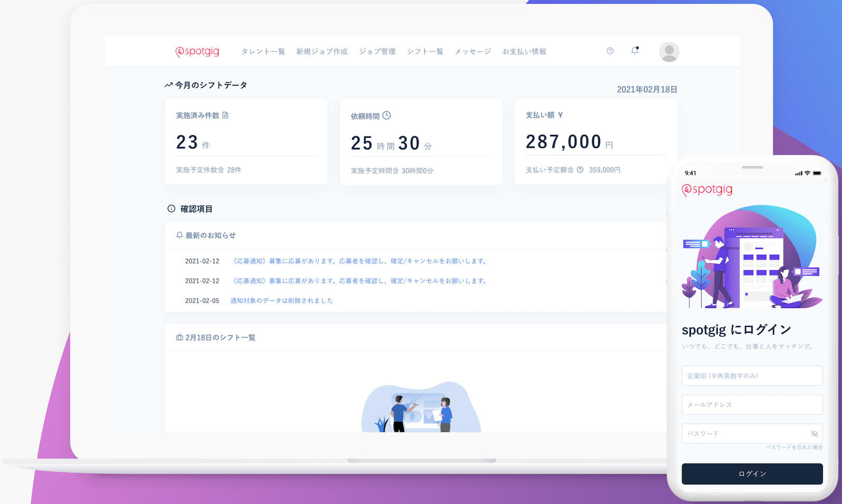Screen dimensions: 842x504
Task: Click the help question mark icon
Action: [610, 51]
